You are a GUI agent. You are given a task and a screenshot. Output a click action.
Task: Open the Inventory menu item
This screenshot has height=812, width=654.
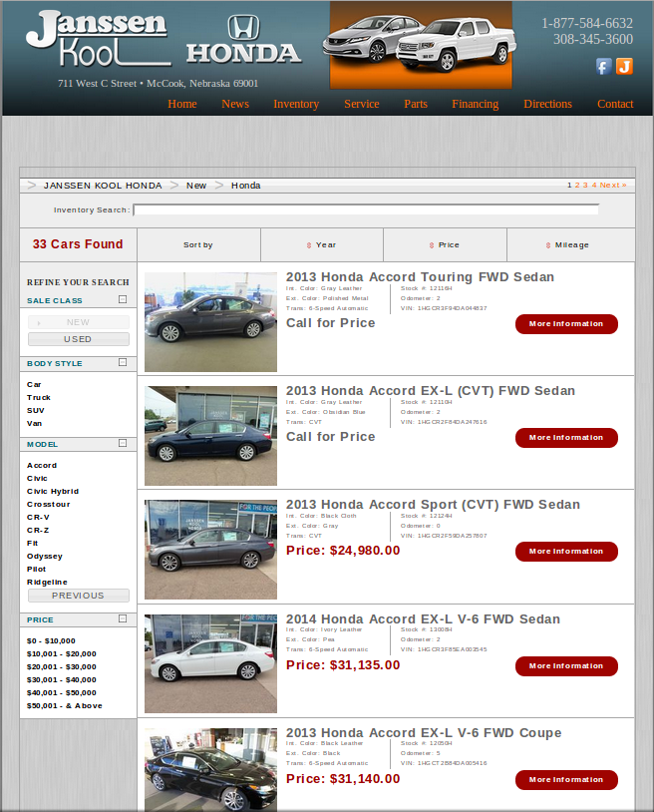296,104
